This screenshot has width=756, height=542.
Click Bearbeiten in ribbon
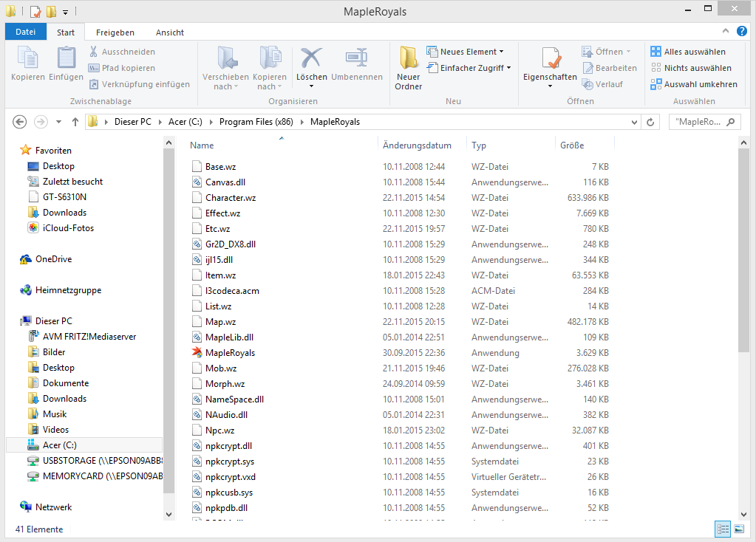[610, 68]
